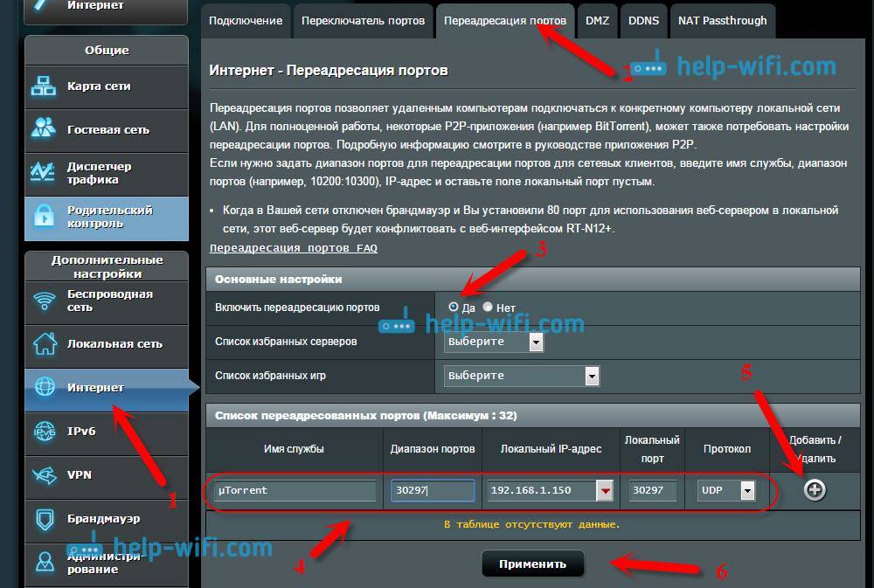Click the wireless signal icon beside Беспроводная сеть
Image resolution: width=874 pixels, height=588 pixels.
(x=44, y=301)
